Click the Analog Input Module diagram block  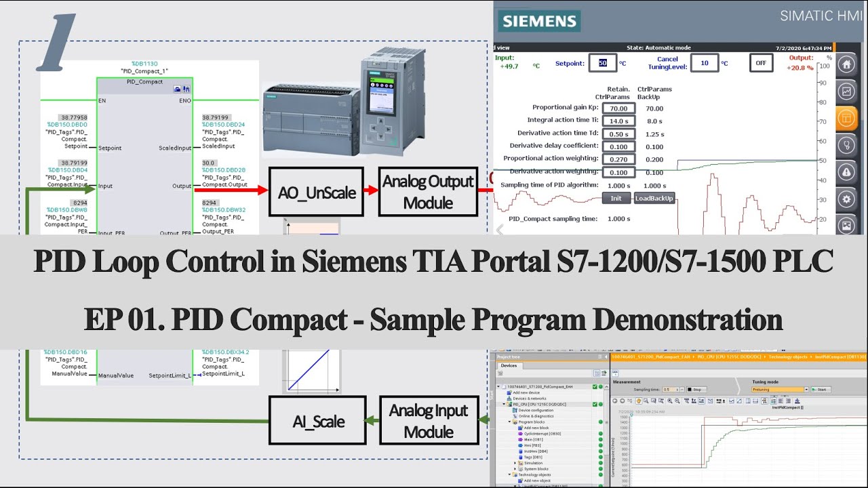coord(429,421)
